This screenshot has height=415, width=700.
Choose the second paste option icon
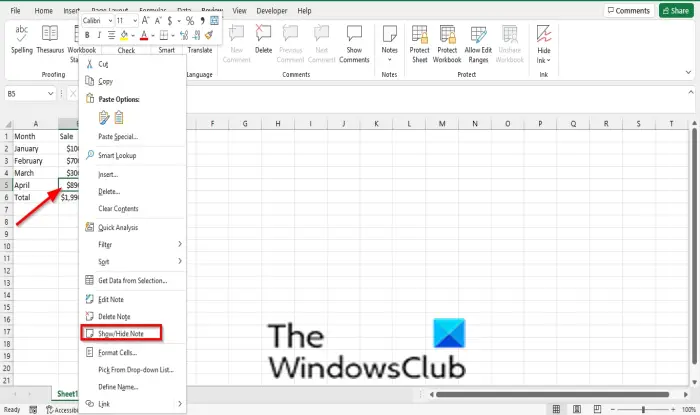pos(119,117)
